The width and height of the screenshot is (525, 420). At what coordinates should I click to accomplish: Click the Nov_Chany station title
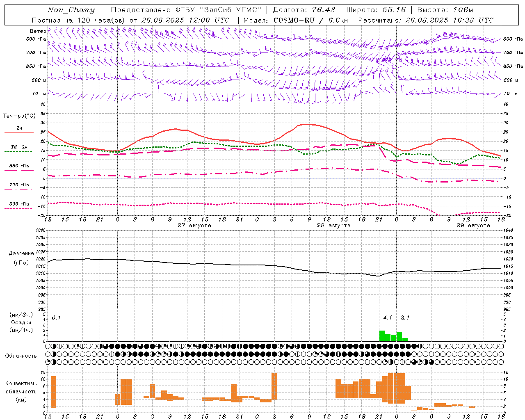(x=71, y=10)
